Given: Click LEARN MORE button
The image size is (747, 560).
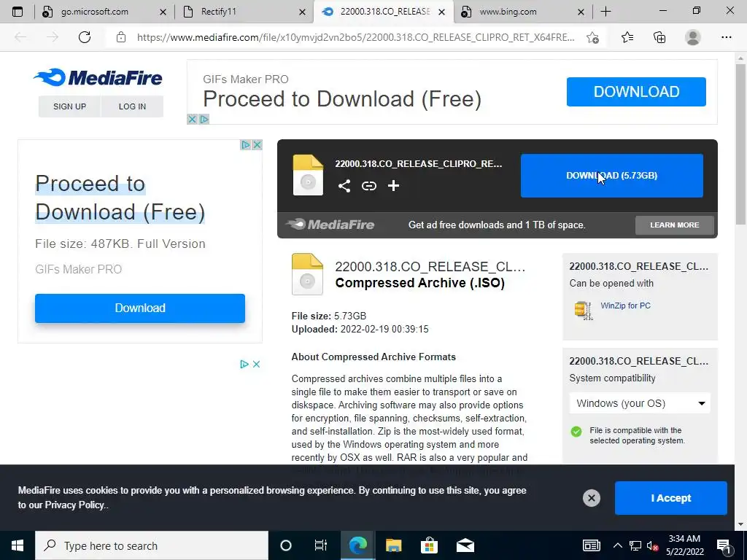Looking at the screenshot, I should point(675,225).
